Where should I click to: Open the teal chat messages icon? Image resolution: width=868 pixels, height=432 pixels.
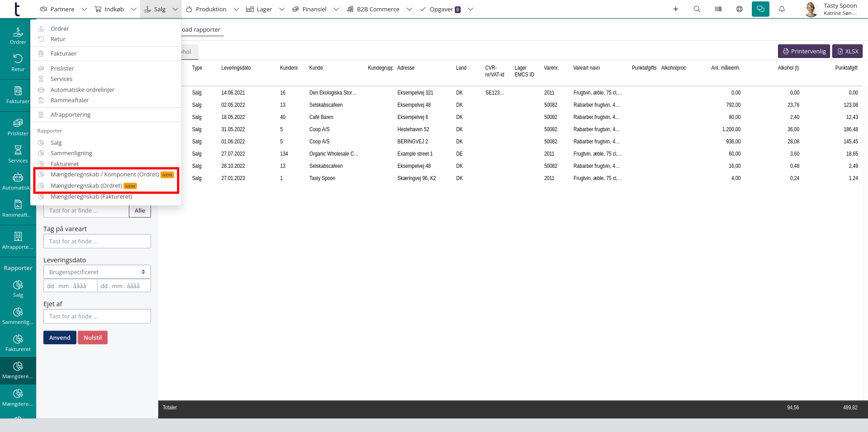point(760,9)
